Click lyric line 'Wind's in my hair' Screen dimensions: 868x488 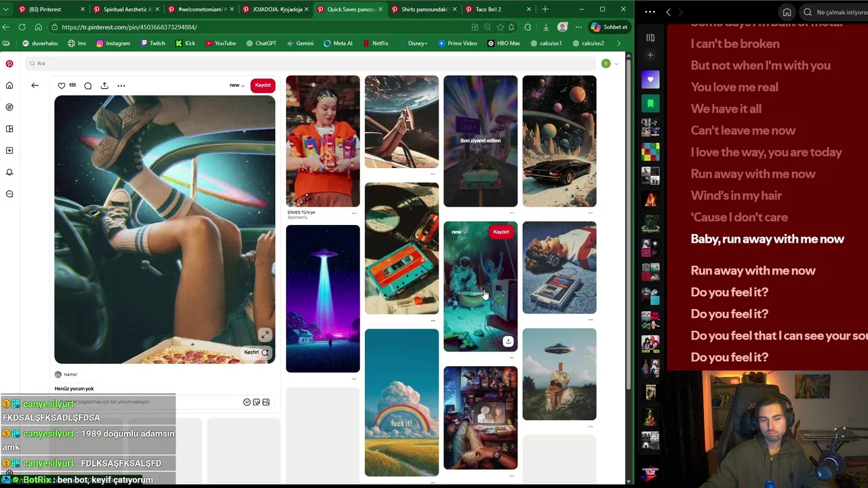point(736,196)
